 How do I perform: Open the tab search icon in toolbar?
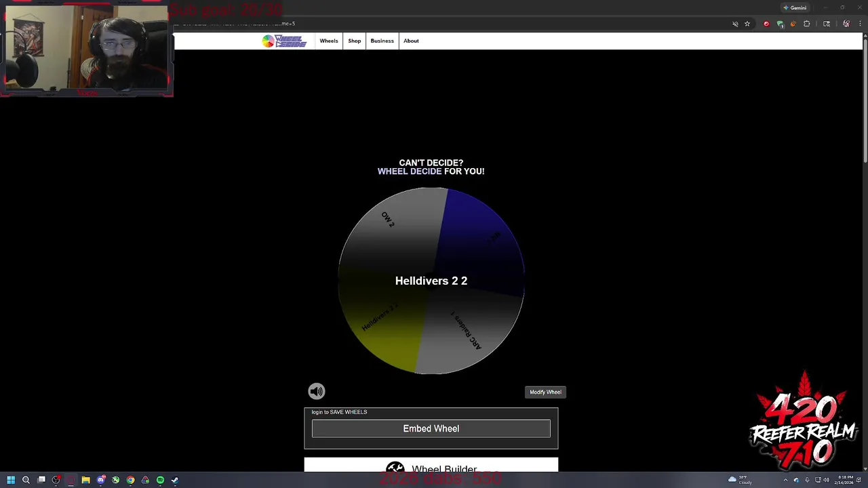pyautogui.click(x=827, y=24)
